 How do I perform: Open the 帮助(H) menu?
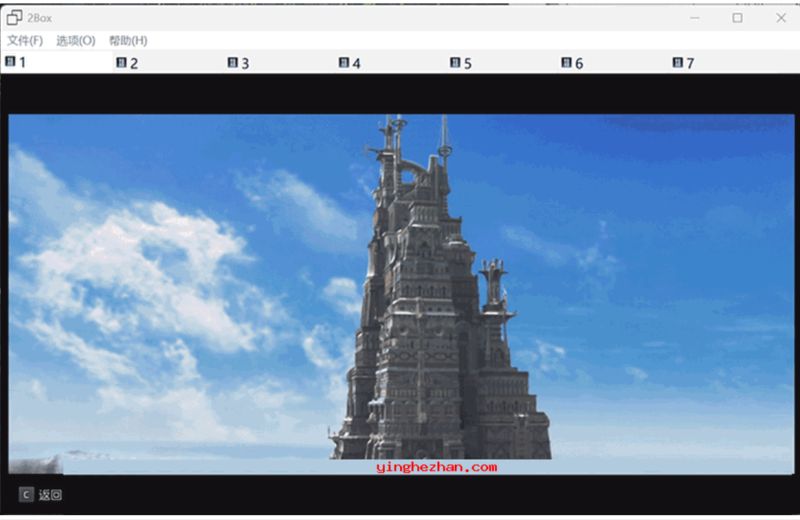(x=128, y=41)
